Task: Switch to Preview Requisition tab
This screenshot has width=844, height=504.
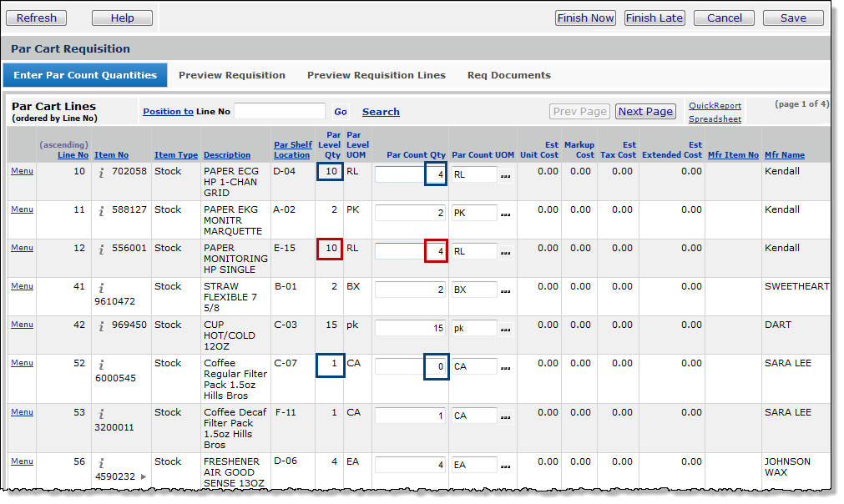Action: point(232,75)
